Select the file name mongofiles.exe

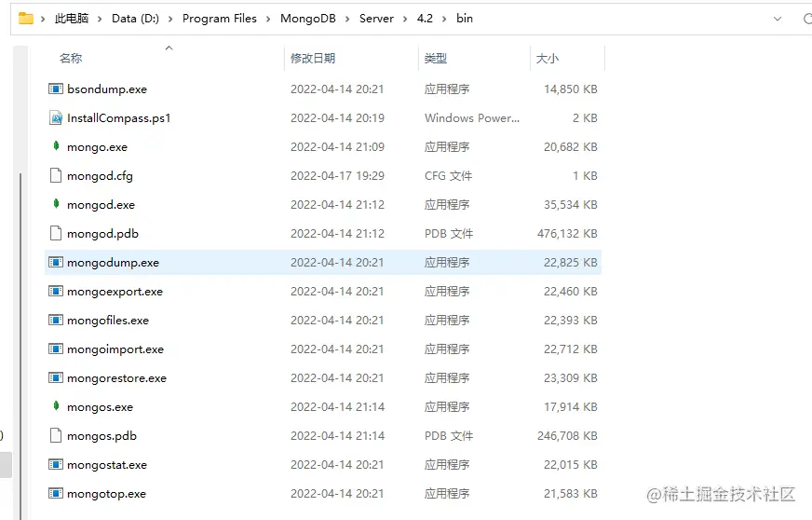click(x=108, y=321)
